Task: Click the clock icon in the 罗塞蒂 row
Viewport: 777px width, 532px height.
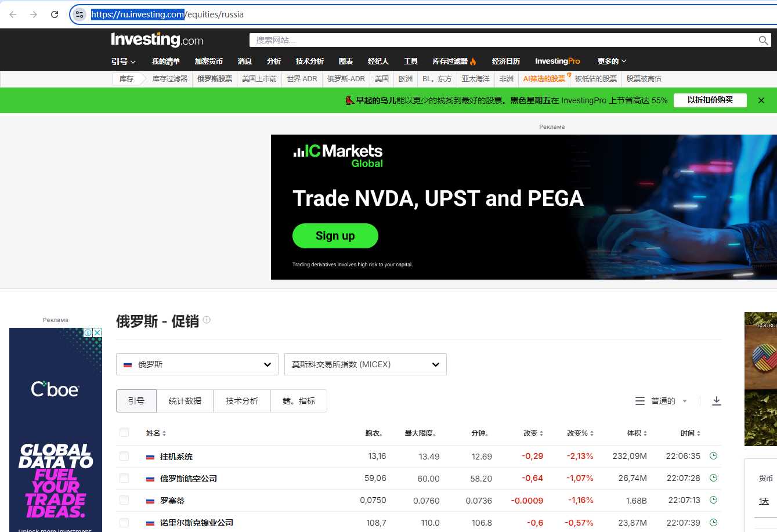Action: pyautogui.click(x=714, y=500)
